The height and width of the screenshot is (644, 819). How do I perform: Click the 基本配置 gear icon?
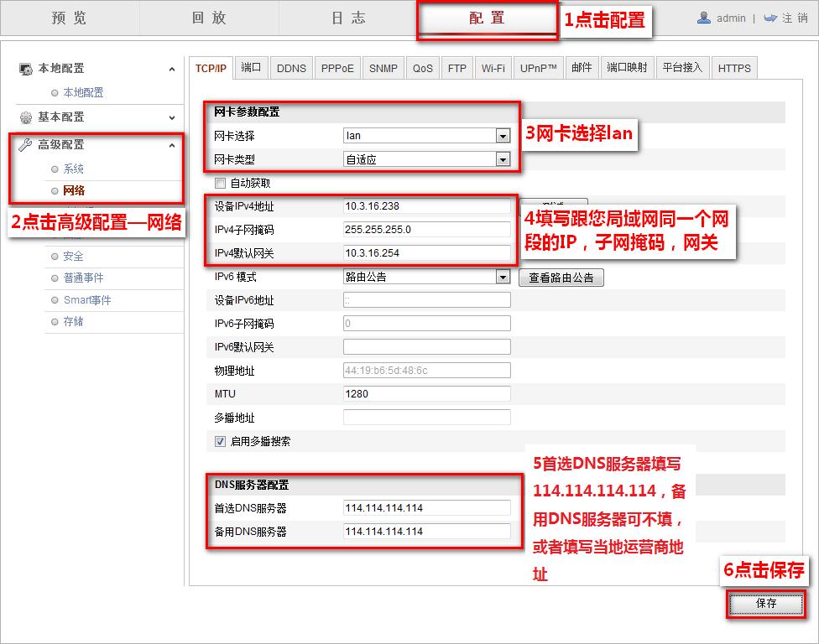[x=25, y=117]
